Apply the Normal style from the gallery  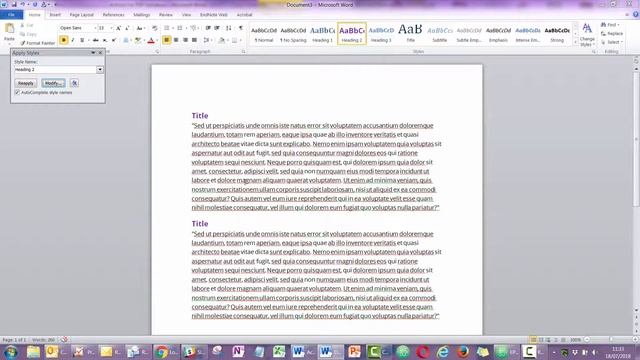(x=264, y=34)
